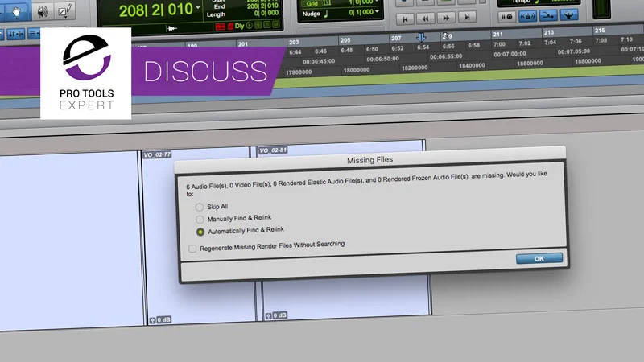Toggle the Grid mode indicator
This screenshot has width=644, height=362.
point(312,3)
